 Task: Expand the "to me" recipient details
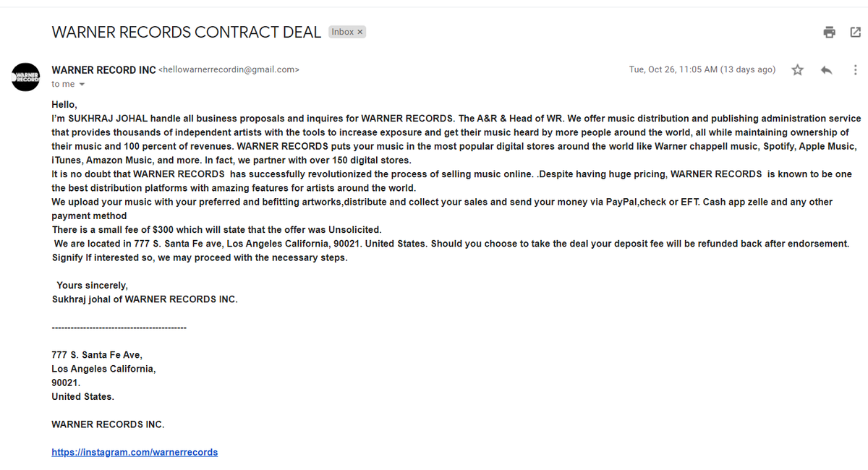pyautogui.click(x=82, y=85)
